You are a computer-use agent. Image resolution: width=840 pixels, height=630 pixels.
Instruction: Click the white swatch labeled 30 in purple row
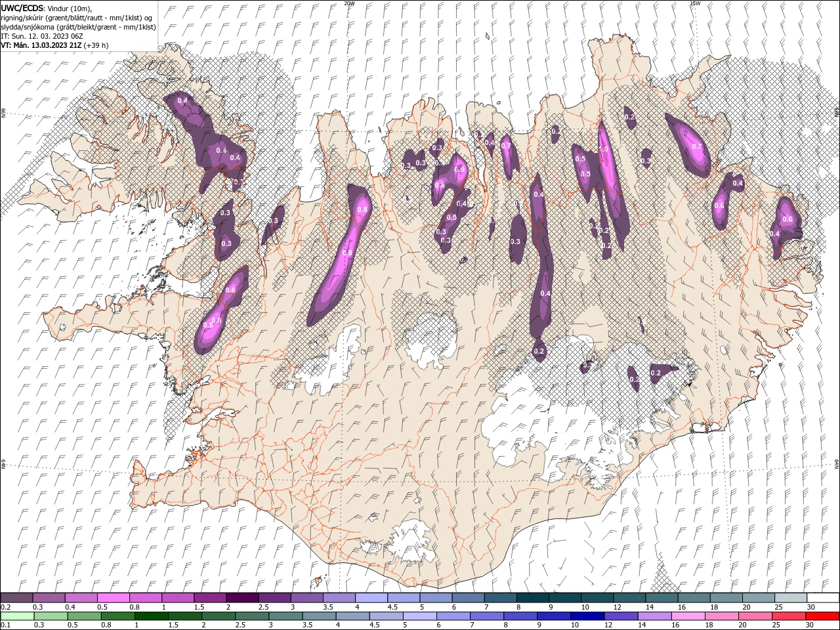(823, 598)
